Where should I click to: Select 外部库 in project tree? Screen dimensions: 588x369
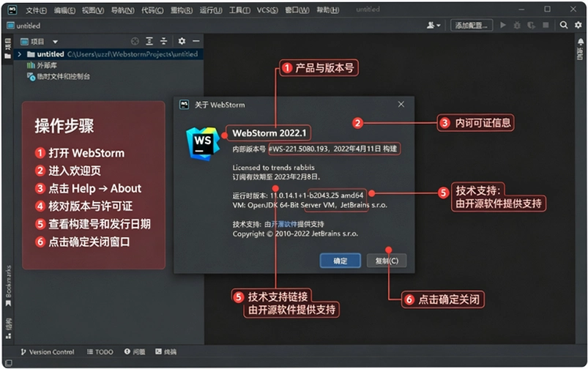pyautogui.click(x=42, y=66)
